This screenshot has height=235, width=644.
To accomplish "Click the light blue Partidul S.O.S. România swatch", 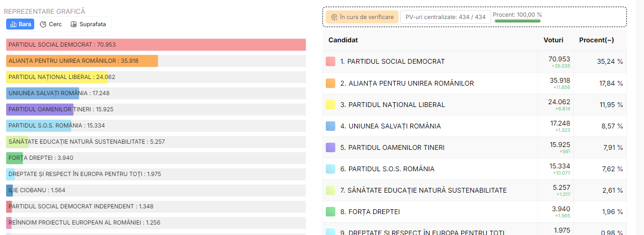I will [x=331, y=169].
